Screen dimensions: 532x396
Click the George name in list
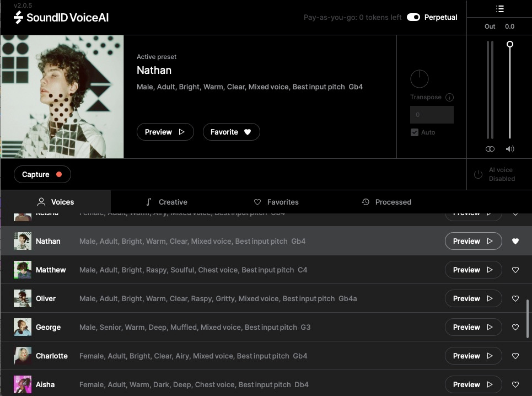click(x=48, y=327)
